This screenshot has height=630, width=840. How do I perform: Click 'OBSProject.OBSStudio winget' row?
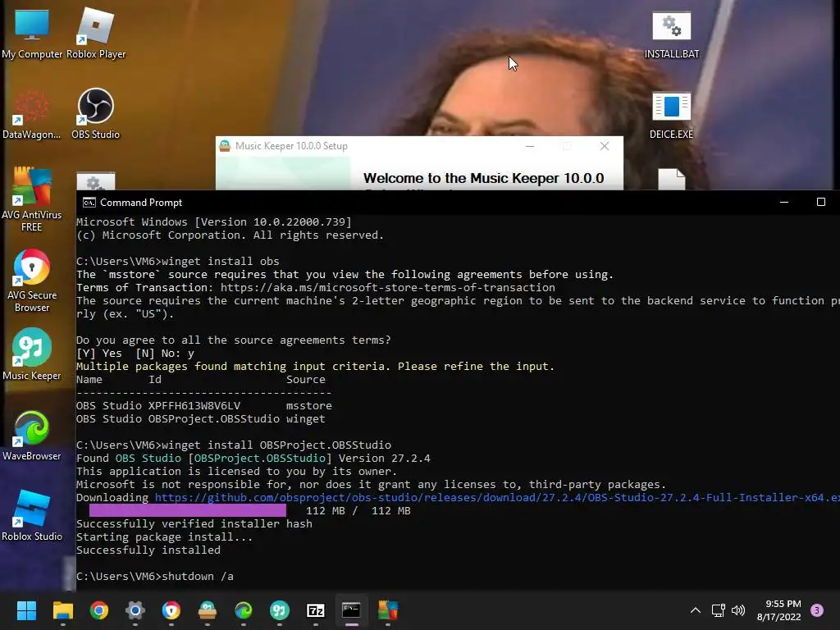(x=200, y=419)
